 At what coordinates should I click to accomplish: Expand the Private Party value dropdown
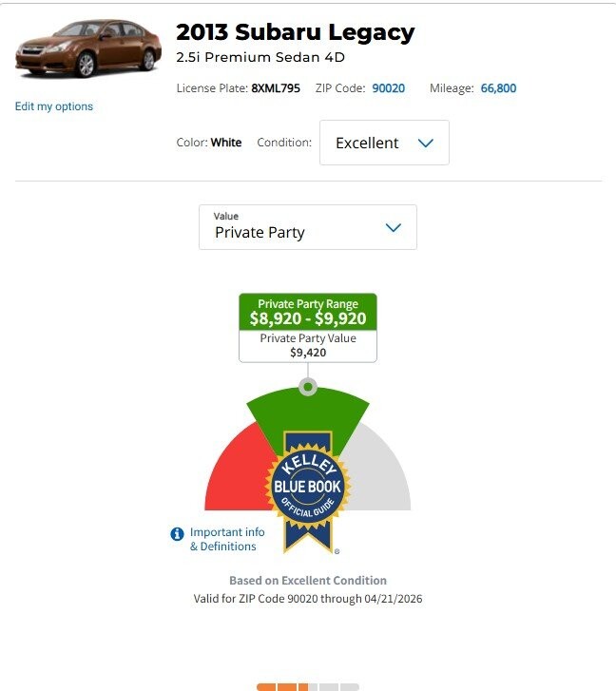tap(307, 227)
